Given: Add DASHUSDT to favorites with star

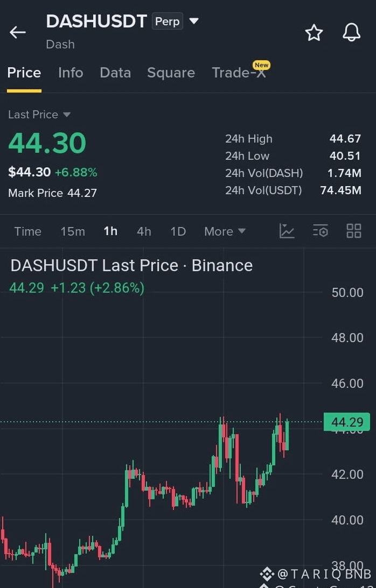Looking at the screenshot, I should point(314,33).
